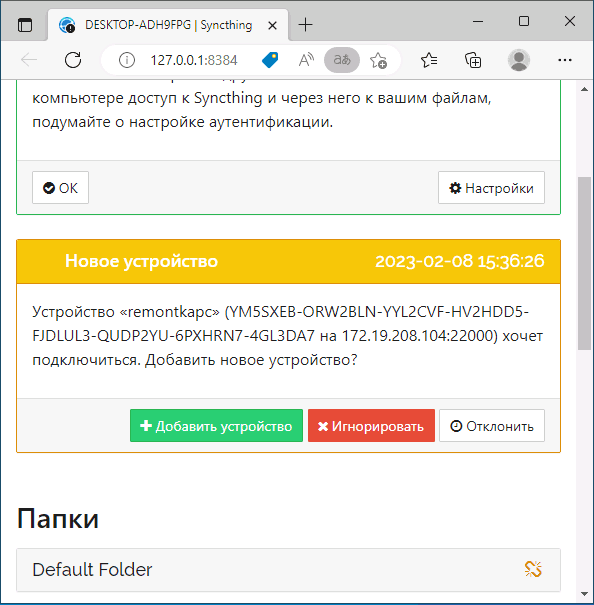Activate the Read aloud icon
Viewport: 594px width, 605px height.
(x=306, y=60)
